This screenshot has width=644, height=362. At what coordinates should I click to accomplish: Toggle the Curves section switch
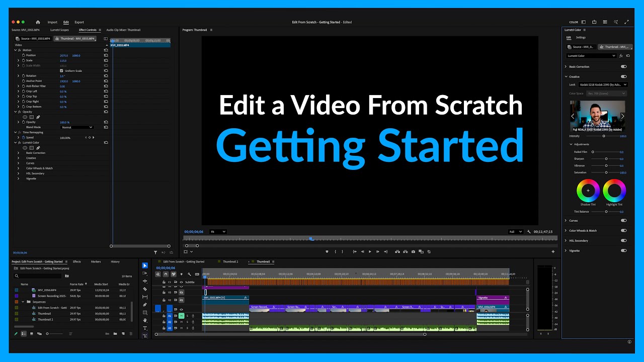click(624, 220)
